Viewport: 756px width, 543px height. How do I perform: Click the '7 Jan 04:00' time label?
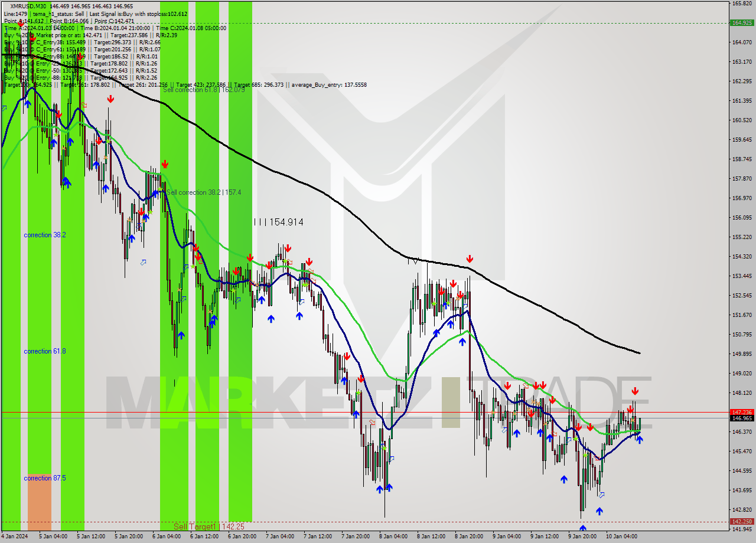(x=280, y=537)
